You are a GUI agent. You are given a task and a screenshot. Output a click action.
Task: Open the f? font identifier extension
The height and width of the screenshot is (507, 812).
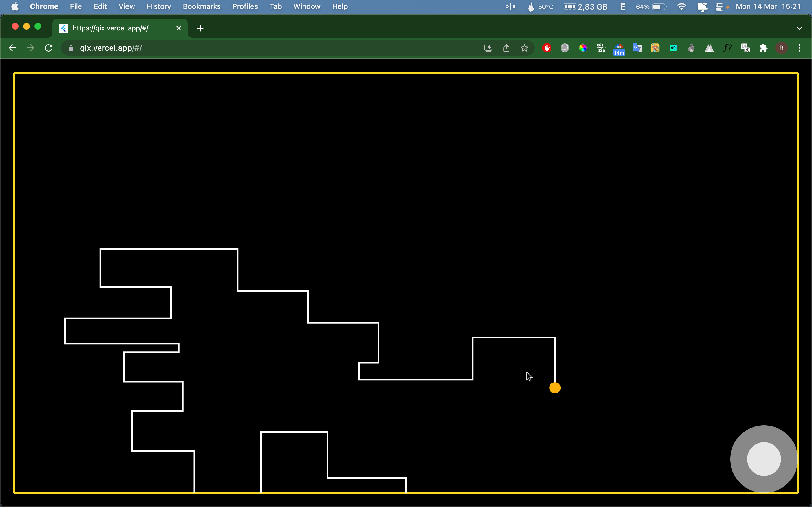click(727, 48)
